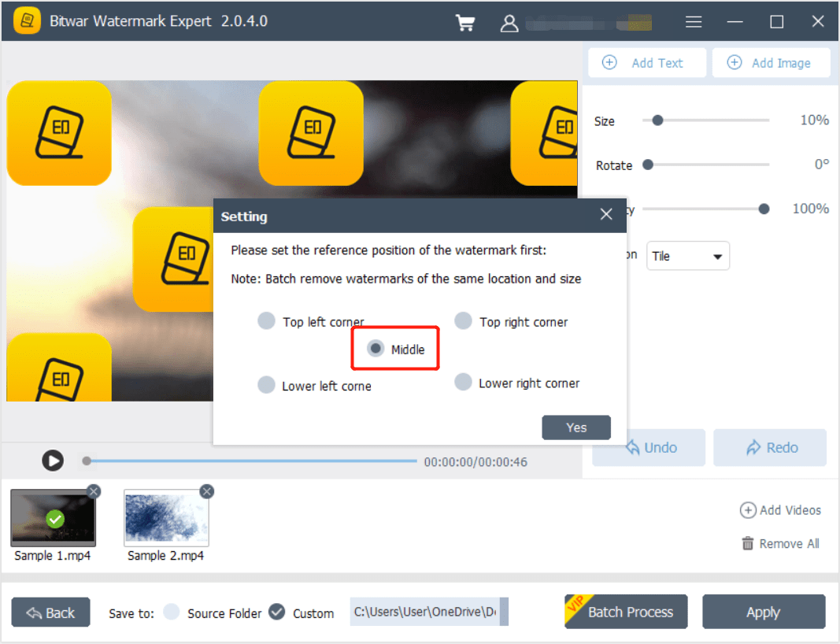The height and width of the screenshot is (644, 840).
Task: Close the Bitwar application window
Action: click(x=817, y=21)
